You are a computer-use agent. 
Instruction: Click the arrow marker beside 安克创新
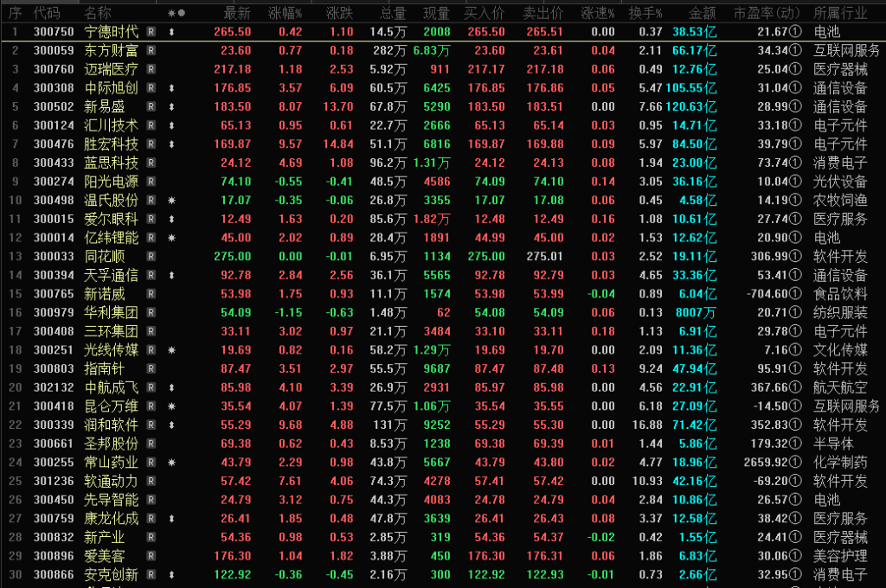(172, 575)
